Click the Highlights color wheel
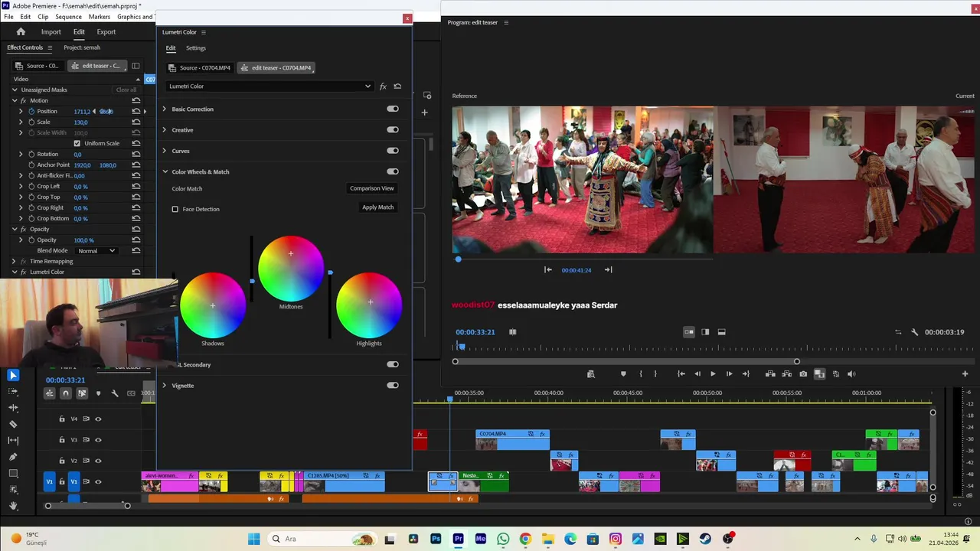 point(369,305)
